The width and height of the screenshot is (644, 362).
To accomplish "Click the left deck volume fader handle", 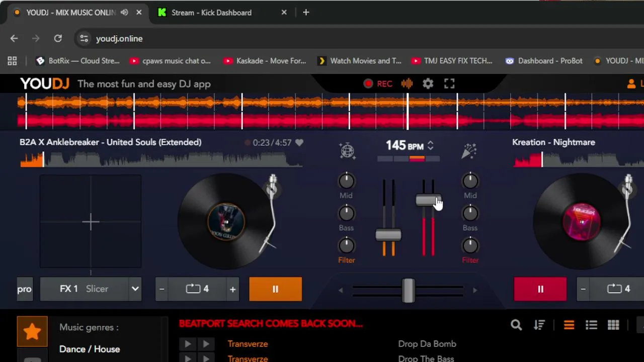I will point(388,235).
